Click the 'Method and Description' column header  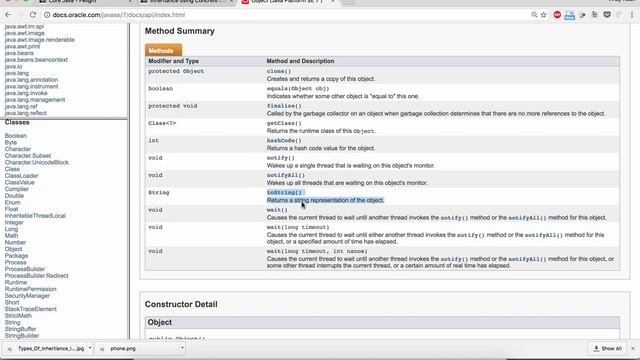(x=300, y=61)
